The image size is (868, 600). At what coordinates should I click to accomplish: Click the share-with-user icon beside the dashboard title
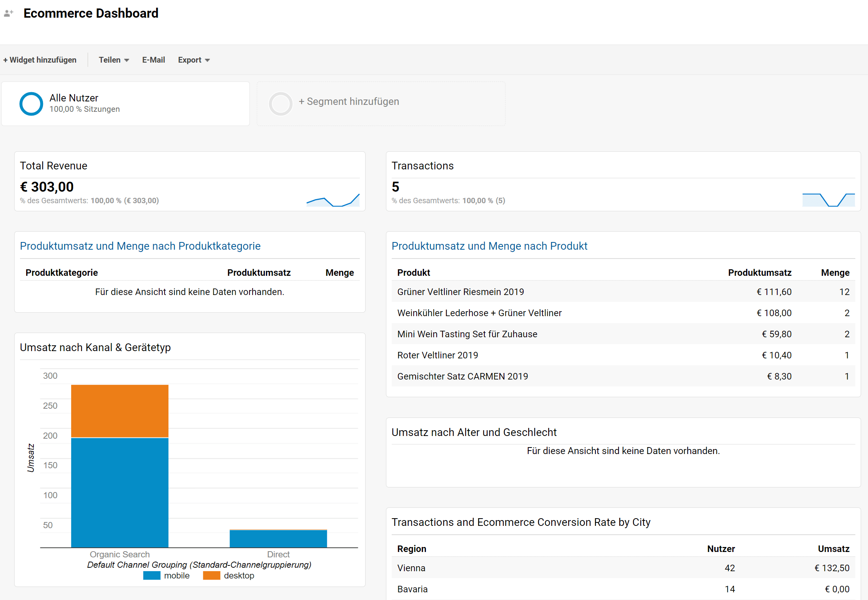[8, 13]
